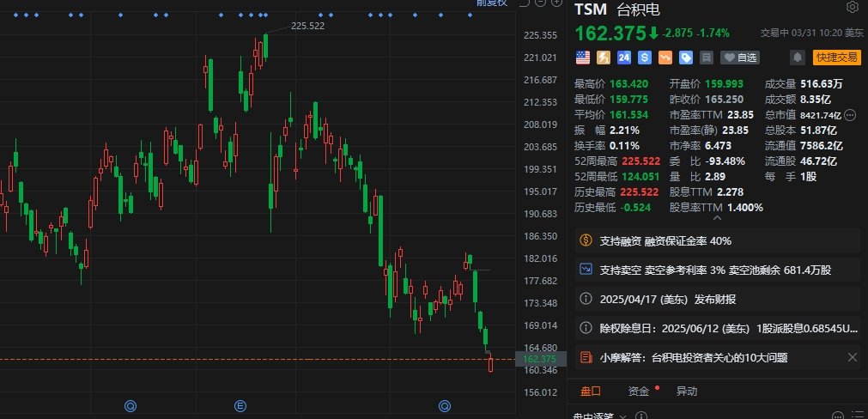
Task: Click the 平均价 161.534 value
Action: [x=628, y=115]
